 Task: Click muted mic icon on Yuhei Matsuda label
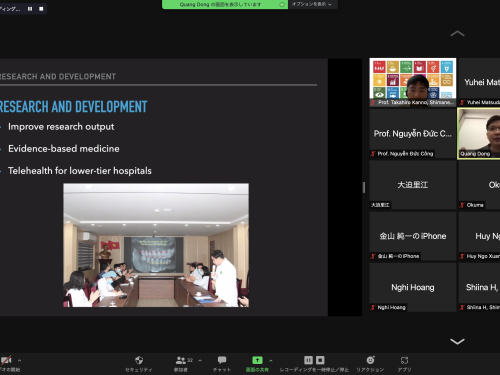tap(462, 102)
